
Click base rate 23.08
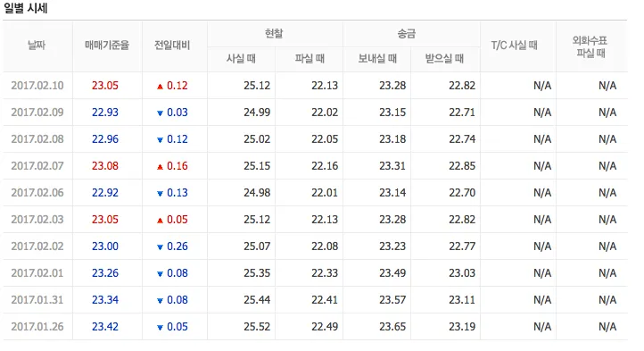[x=105, y=165]
